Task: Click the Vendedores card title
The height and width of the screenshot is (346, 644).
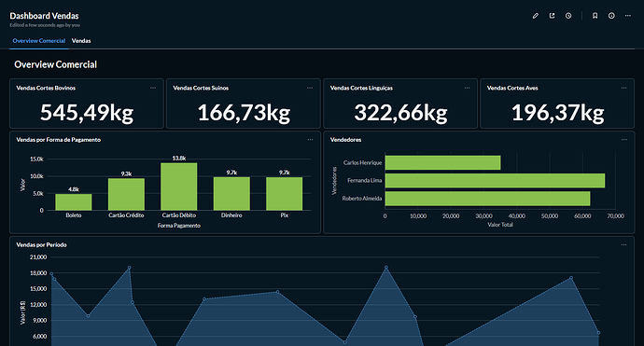Action: [x=346, y=140]
